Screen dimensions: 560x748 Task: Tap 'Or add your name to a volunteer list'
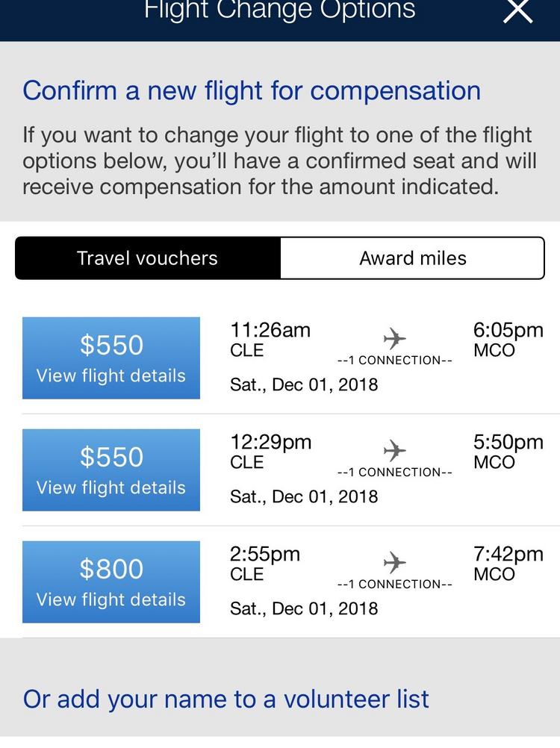coord(225,699)
